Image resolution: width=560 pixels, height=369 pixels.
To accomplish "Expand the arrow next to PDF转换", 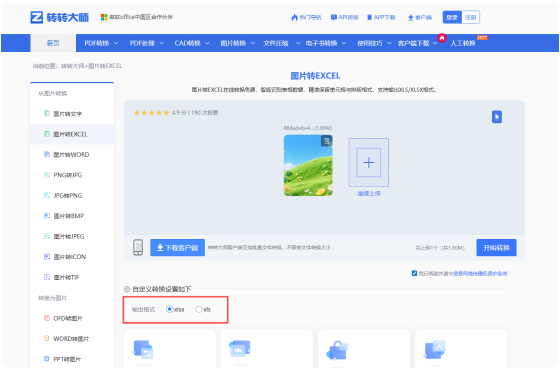I will pos(116,43).
